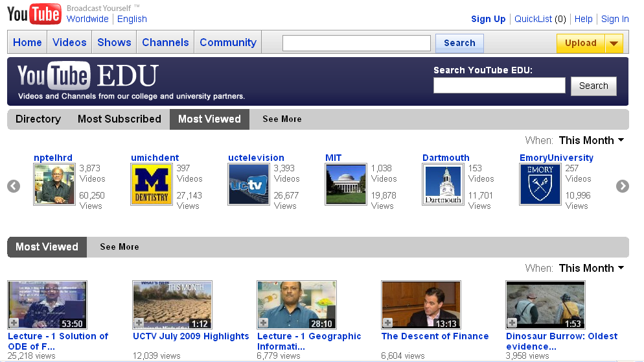Open nptelhrd channel avatar
Screen dimensions: 644x362
click(x=54, y=184)
